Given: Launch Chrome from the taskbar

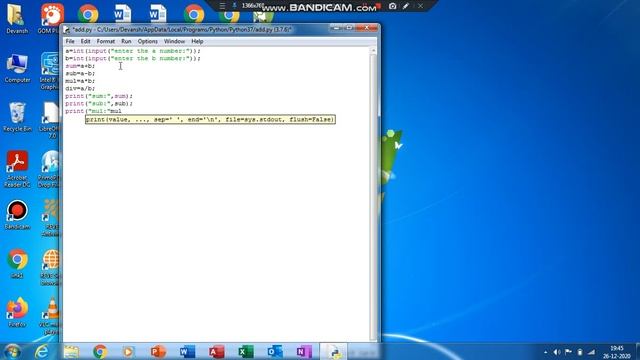Looking at the screenshot, I should tap(100, 351).
